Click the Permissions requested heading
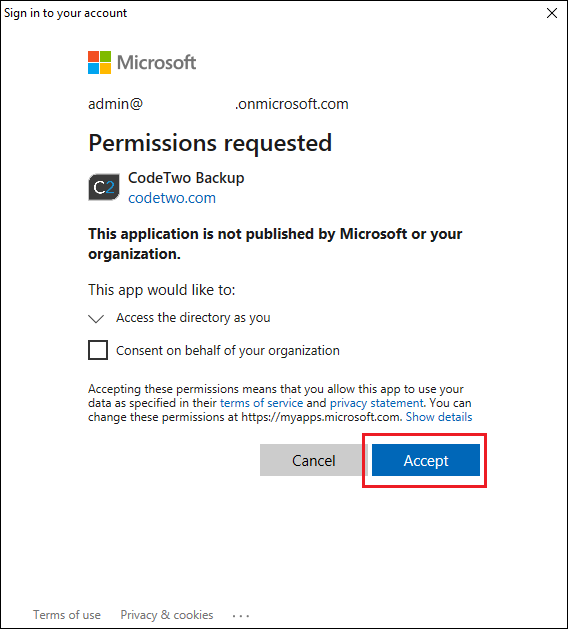Screen dimensions: 568x629 210,143
